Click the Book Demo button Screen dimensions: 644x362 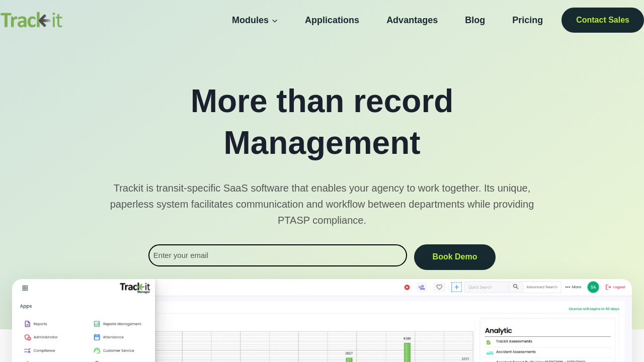(455, 257)
